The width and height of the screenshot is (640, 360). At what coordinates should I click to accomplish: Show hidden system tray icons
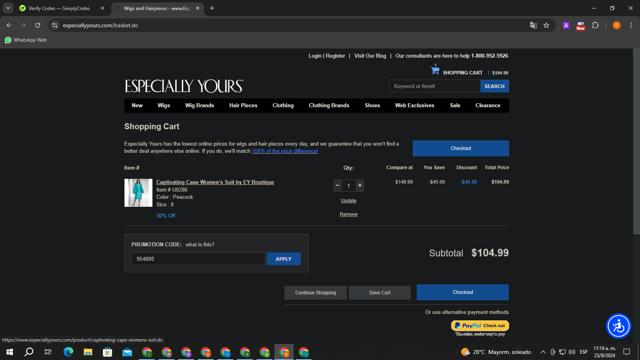click(x=543, y=352)
